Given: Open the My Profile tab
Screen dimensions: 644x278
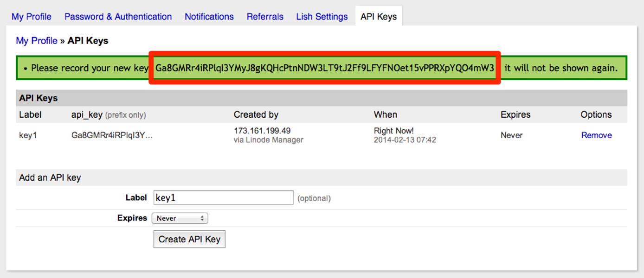Looking at the screenshot, I should pyautogui.click(x=31, y=17).
